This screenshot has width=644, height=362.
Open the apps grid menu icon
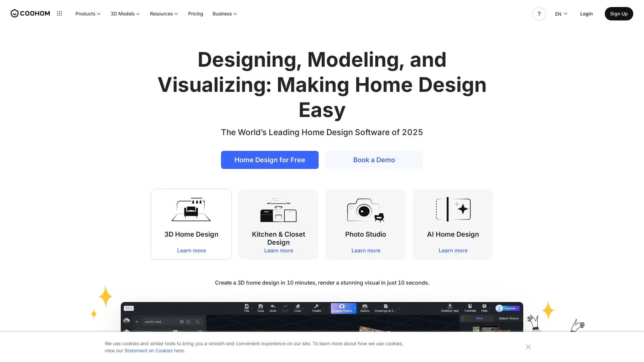pos(59,13)
